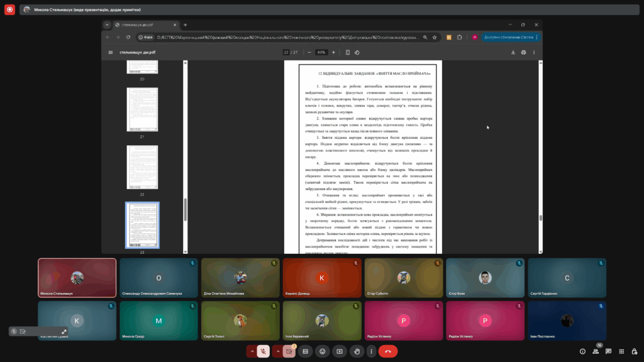Open more meeting options menu

371,351
